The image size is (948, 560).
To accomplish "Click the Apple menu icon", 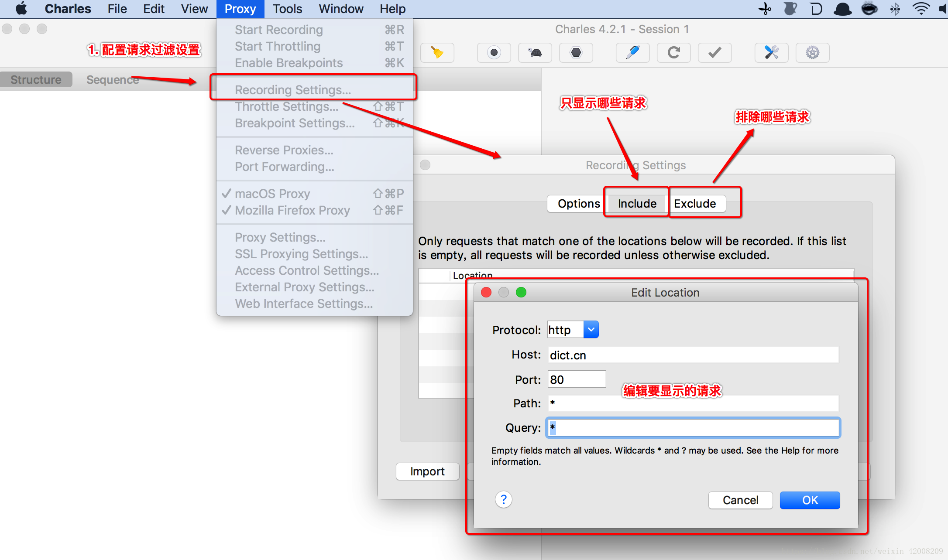I will tap(21, 9).
